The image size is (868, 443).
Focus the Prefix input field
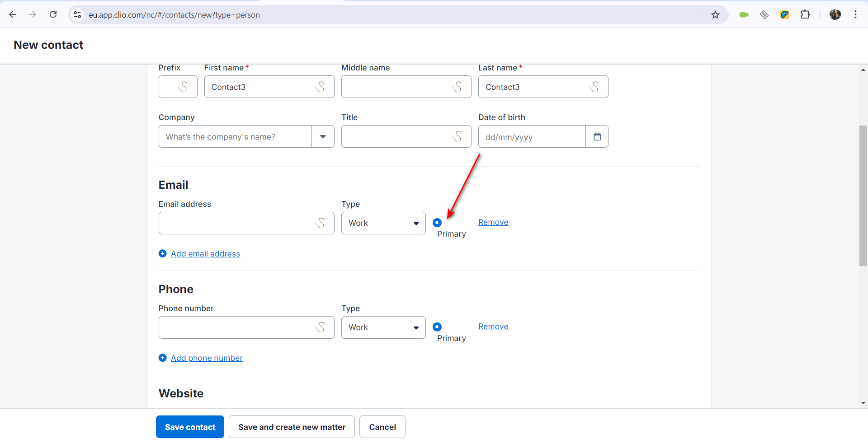point(178,87)
